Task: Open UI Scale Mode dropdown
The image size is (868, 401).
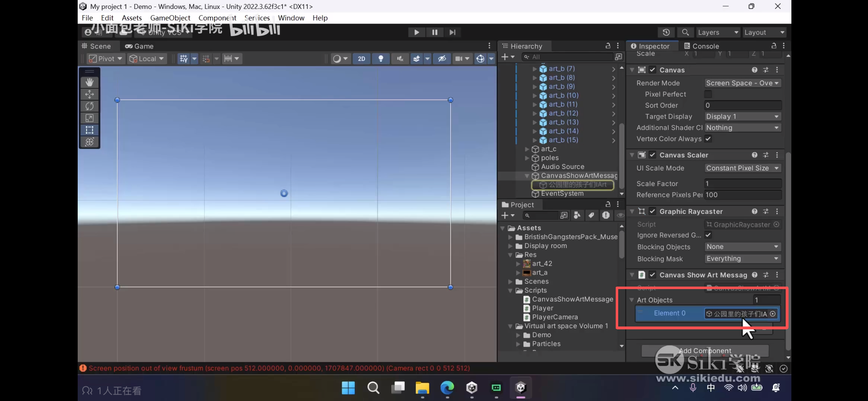Action: click(743, 168)
